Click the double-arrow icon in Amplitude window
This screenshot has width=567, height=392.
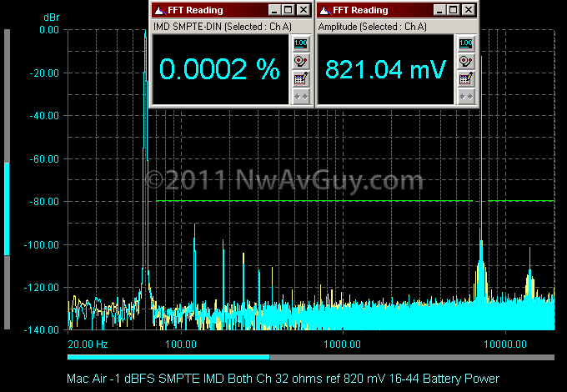click(x=466, y=97)
